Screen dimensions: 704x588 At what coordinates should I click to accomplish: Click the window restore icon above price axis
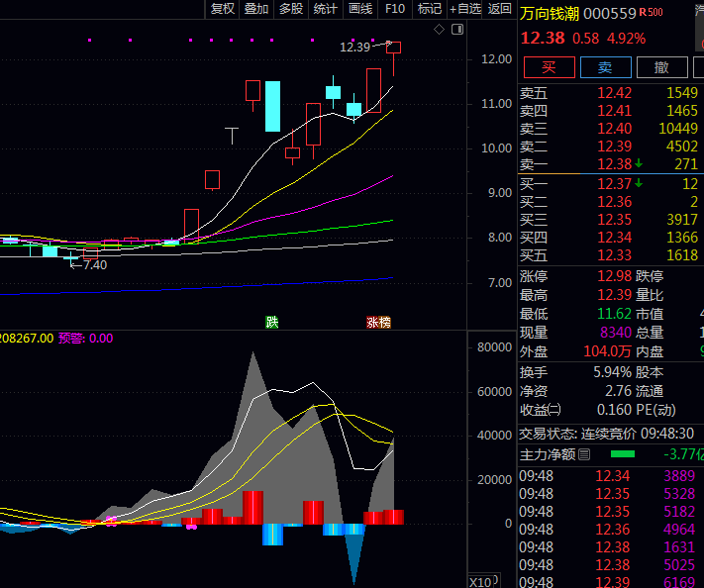[x=456, y=30]
